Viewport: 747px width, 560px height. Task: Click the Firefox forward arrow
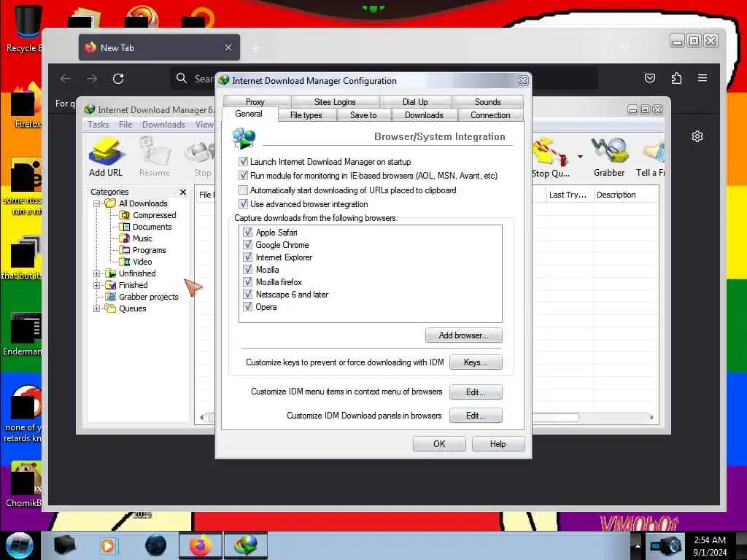[92, 79]
